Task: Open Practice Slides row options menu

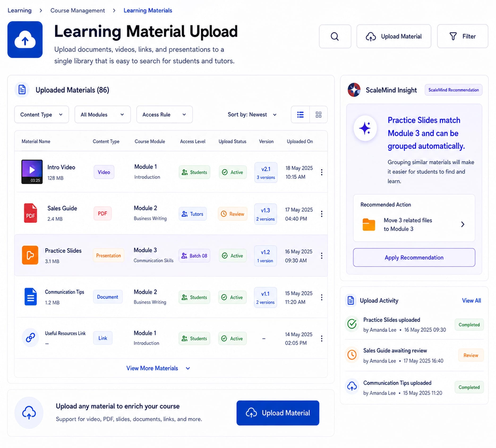Action: click(x=321, y=255)
